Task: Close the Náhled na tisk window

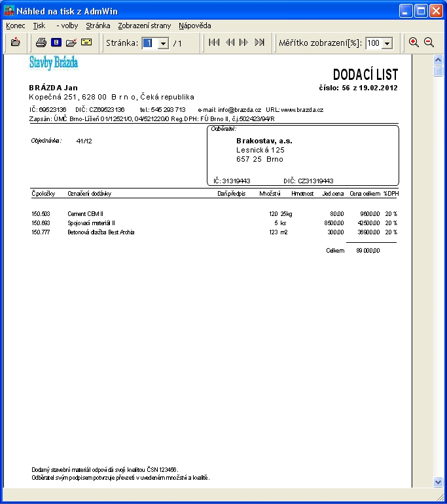Action: click(436, 11)
